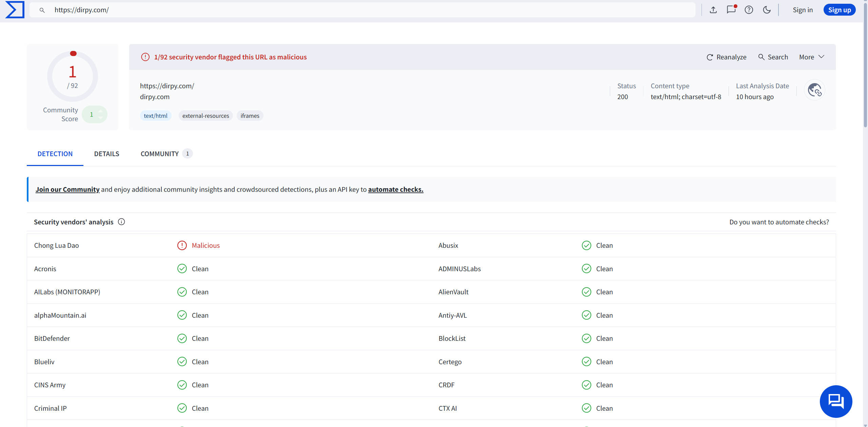Switch to the DETECTION tab
Image resolution: width=868 pixels, height=427 pixels.
pyautogui.click(x=55, y=154)
